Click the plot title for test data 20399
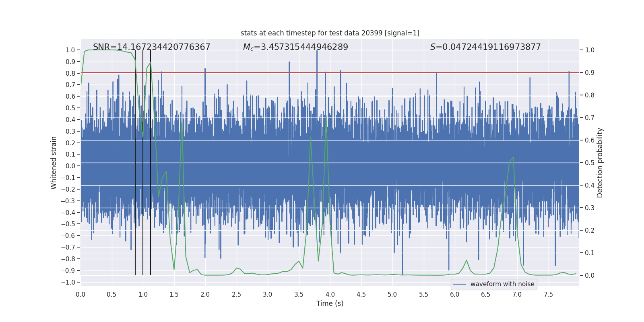The width and height of the screenshot is (644, 322). pyautogui.click(x=330, y=33)
